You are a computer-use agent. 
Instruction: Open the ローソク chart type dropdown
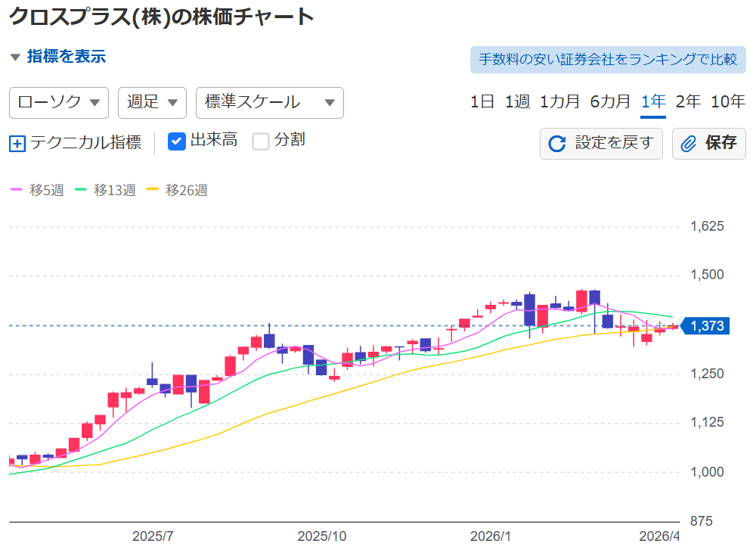tap(59, 103)
